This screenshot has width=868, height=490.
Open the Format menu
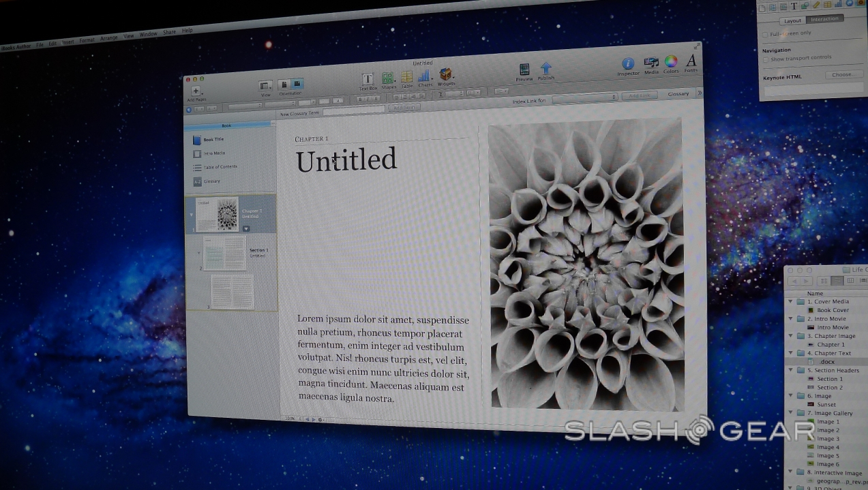(87, 40)
